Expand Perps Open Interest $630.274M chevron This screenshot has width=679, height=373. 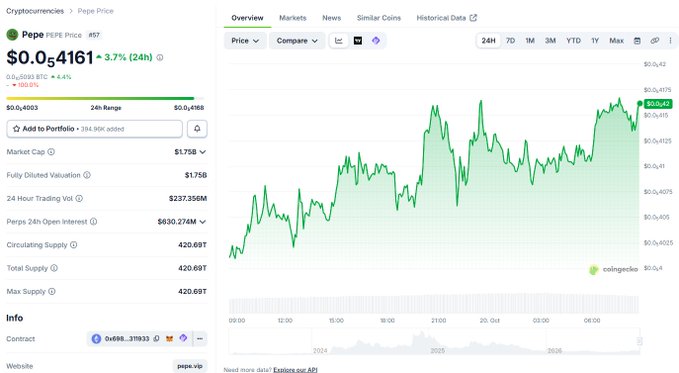pyautogui.click(x=203, y=222)
